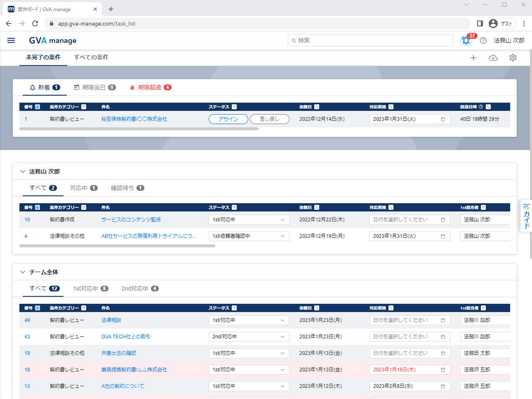
Task: Toggle 対応期限 sort in チーム全体 table
Action: click(x=391, y=308)
